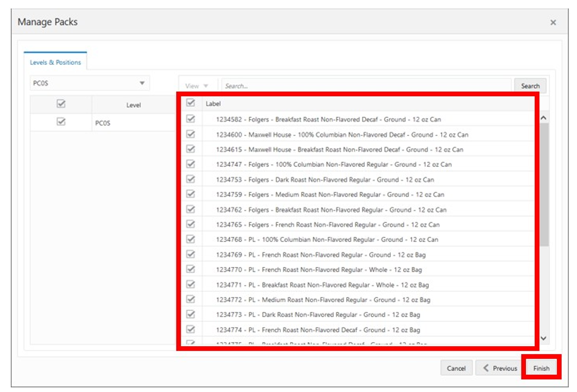Focus the Search input field
Image resolution: width=577 pixels, height=392 pixels.
tap(366, 86)
